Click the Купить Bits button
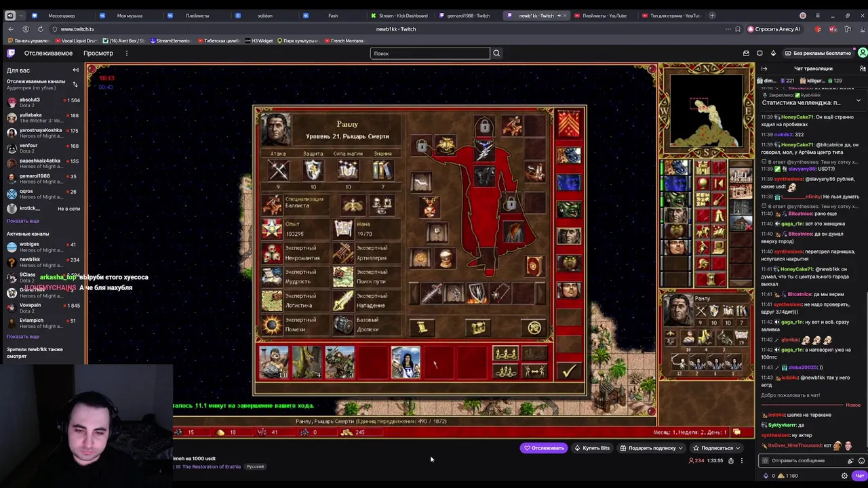The height and width of the screenshot is (488, 868). (x=592, y=448)
